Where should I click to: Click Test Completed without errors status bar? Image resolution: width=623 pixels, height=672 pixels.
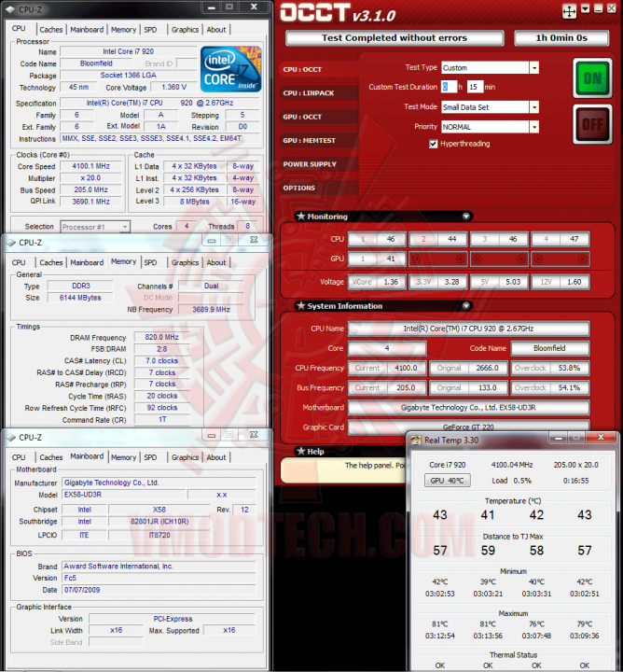(395, 37)
